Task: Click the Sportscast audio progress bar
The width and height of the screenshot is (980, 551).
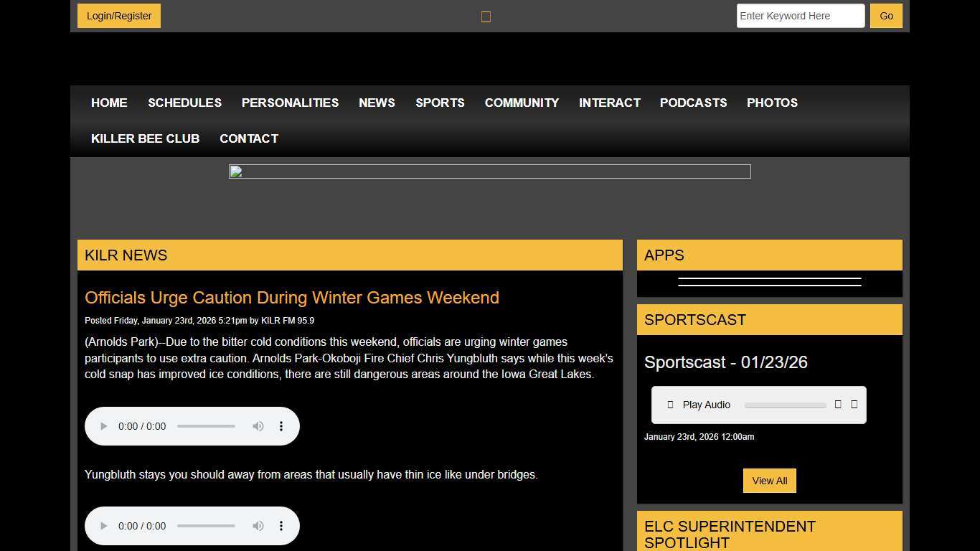Action: [x=785, y=405]
